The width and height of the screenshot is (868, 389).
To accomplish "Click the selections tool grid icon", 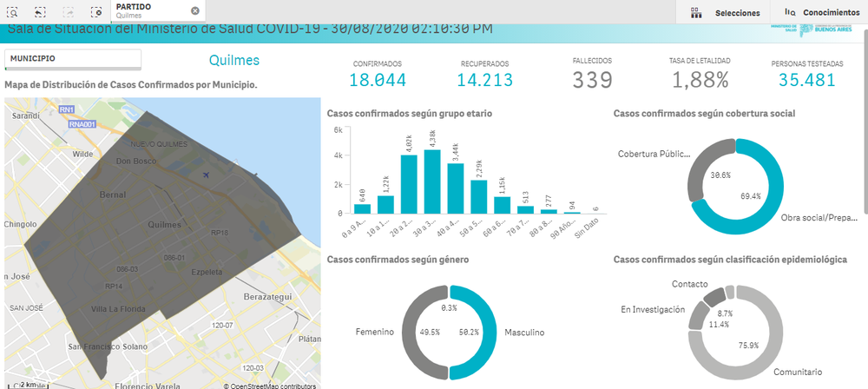I will (696, 13).
